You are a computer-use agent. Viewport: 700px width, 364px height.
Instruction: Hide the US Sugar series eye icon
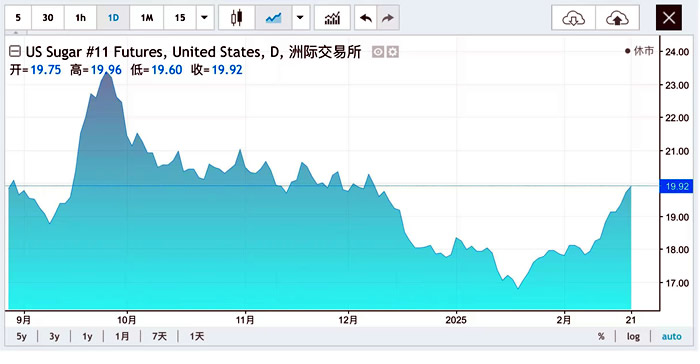click(x=378, y=52)
